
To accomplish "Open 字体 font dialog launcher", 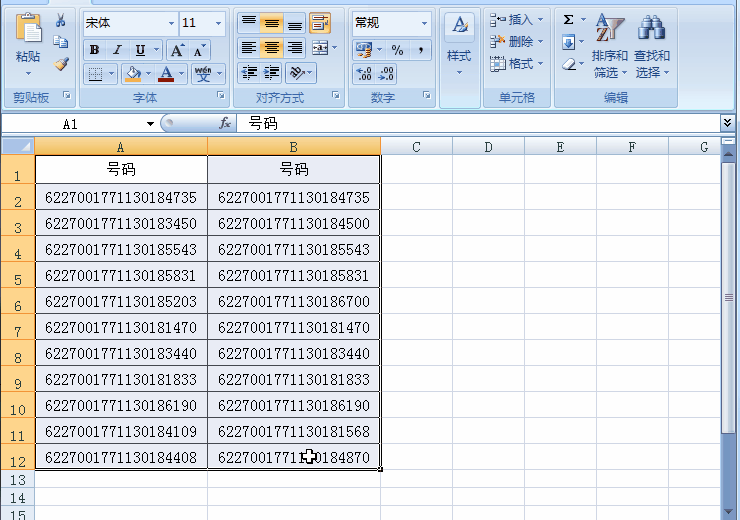I will pyautogui.click(x=220, y=95).
